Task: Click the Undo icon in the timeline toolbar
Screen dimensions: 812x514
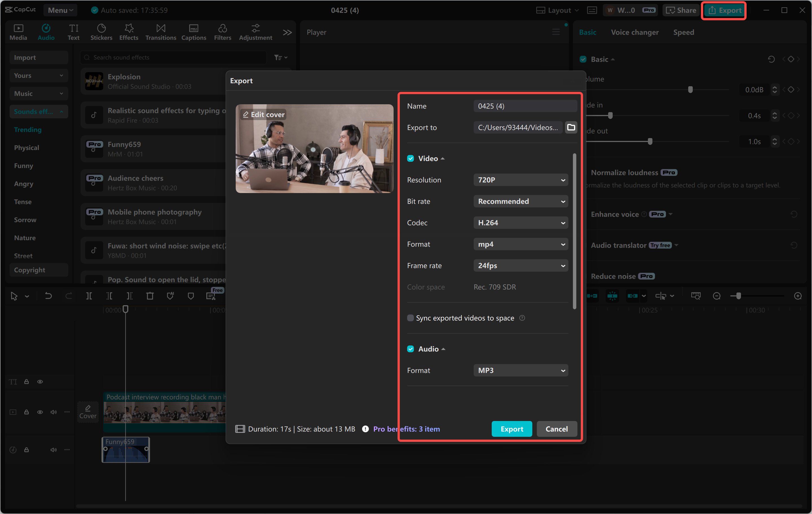Action: (48, 296)
